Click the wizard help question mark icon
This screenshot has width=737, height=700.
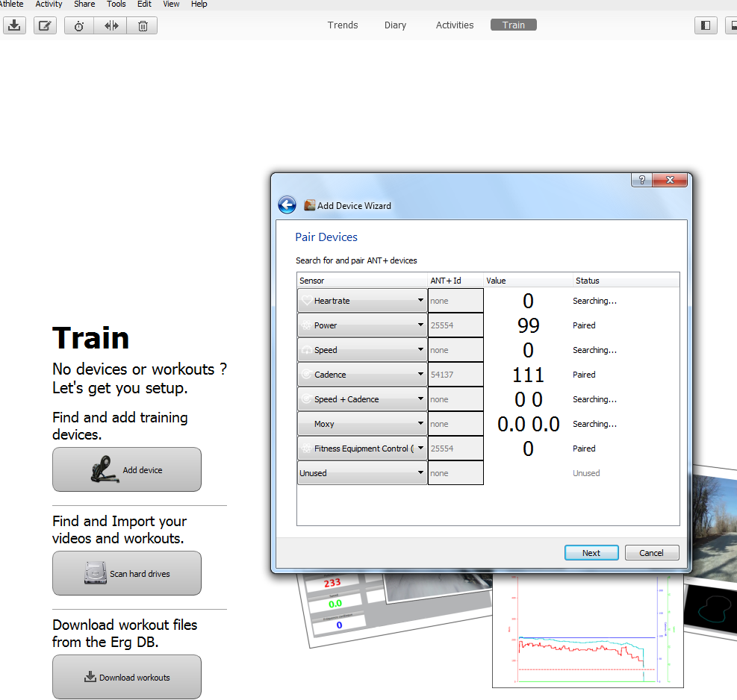642,180
